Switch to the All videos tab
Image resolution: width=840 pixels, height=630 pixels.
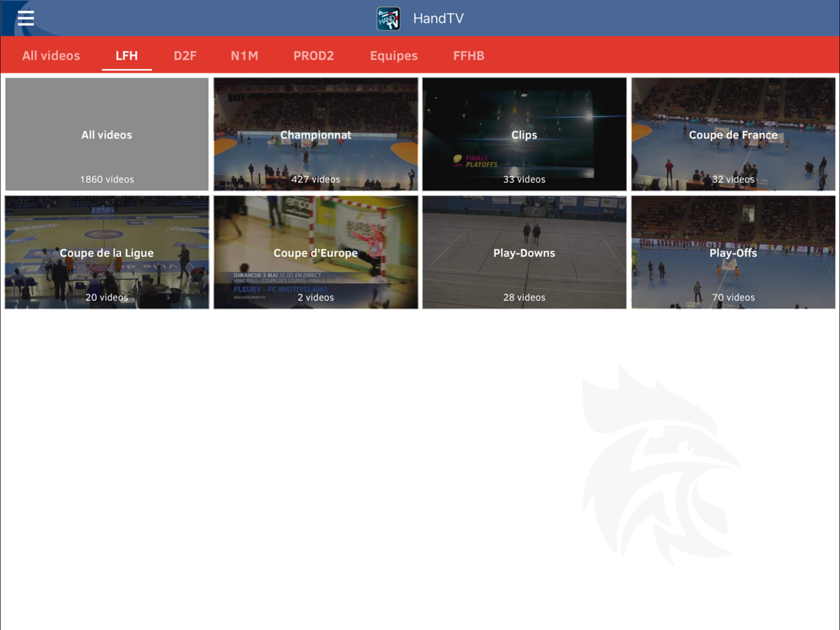pyautogui.click(x=51, y=56)
